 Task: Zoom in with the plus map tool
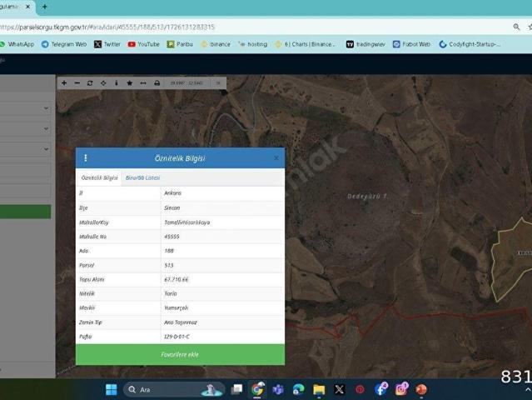[64, 83]
